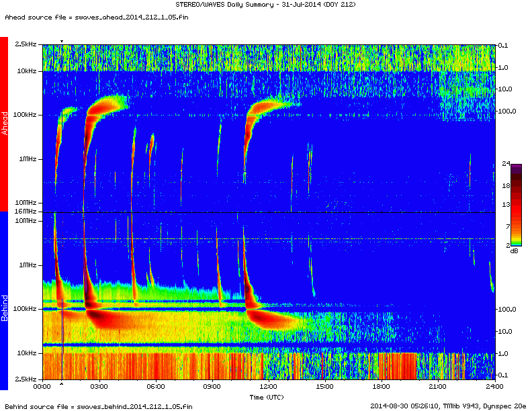Click the 2 value on the color scale
The image size is (532, 411).
pyautogui.click(x=508, y=245)
